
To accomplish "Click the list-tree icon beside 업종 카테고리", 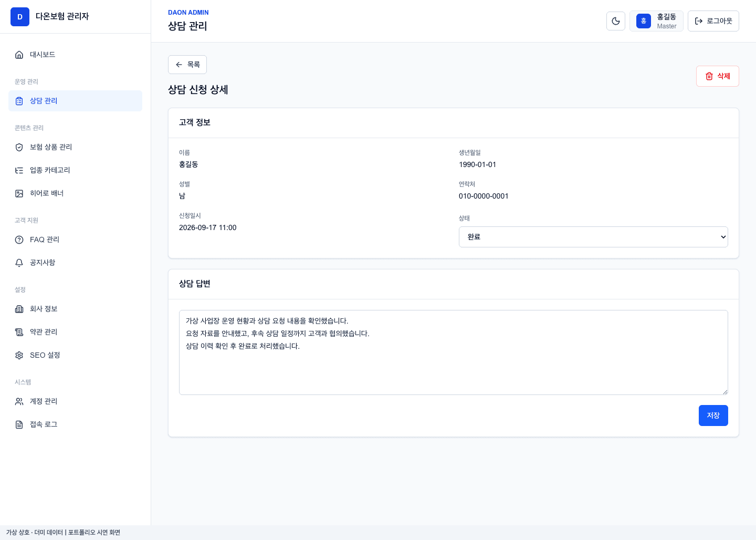I will [19, 170].
